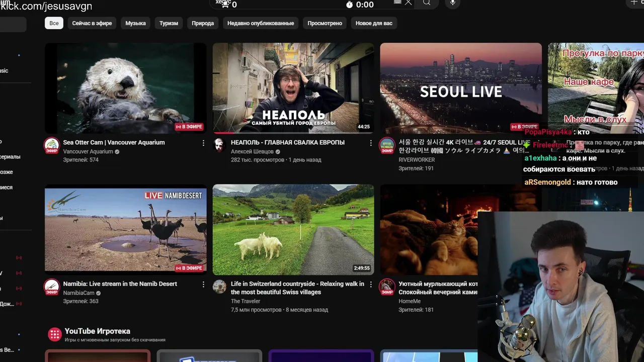Go to The Traveler channel name link

246,301
